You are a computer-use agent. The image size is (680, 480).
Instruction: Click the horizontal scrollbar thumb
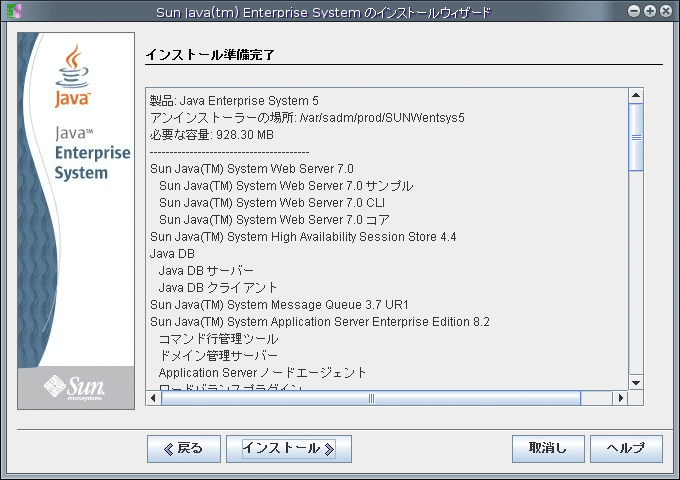click(x=371, y=398)
